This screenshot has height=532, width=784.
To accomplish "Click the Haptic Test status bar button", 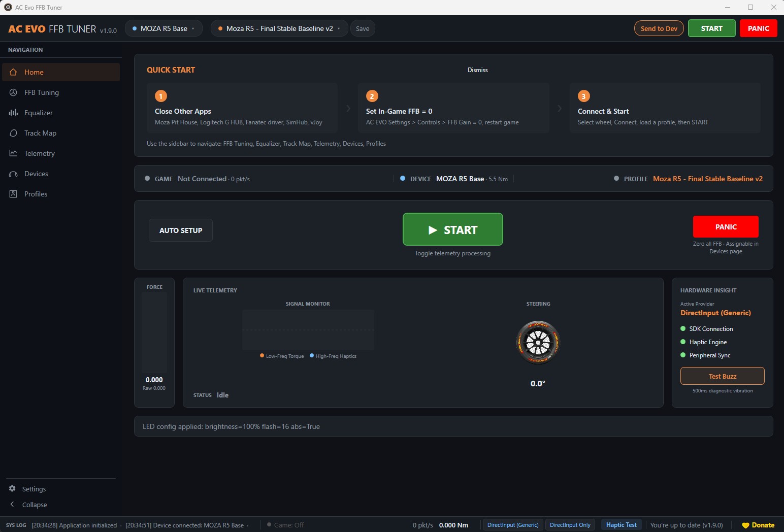I will tap(622, 525).
